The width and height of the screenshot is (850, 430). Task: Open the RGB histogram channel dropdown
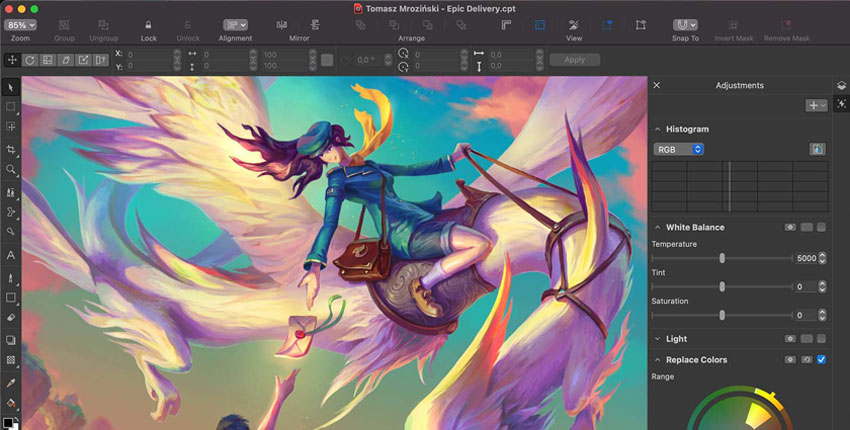(x=678, y=149)
